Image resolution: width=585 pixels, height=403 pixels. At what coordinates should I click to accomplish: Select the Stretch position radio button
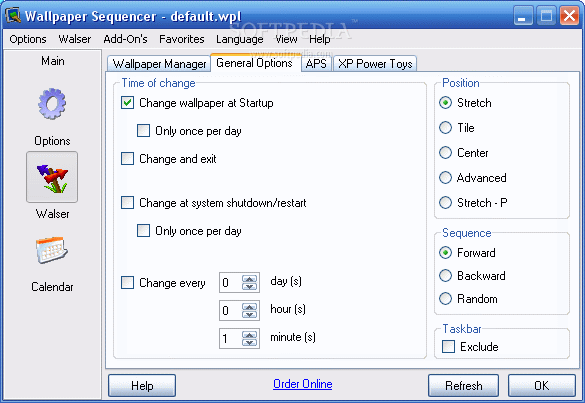point(445,103)
